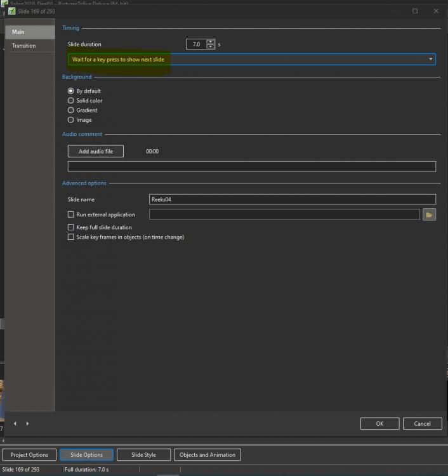Click the external application path field

tap(284, 215)
